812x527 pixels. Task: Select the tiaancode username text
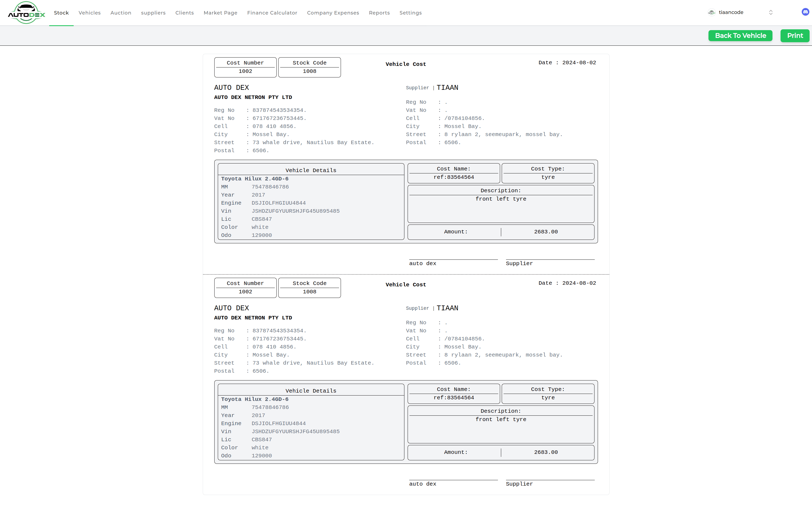(731, 12)
